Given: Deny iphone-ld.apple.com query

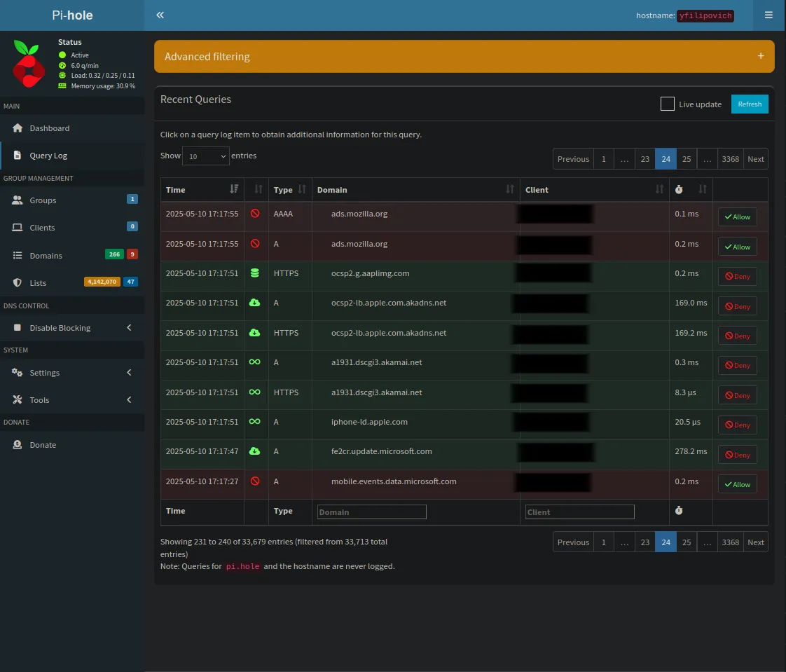Looking at the screenshot, I should click(738, 425).
